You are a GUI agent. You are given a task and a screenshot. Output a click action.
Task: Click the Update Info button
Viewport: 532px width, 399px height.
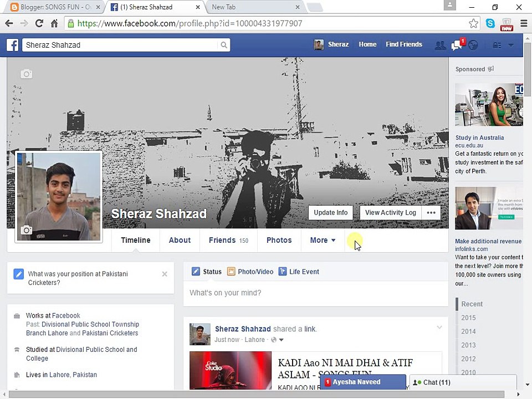(x=331, y=213)
